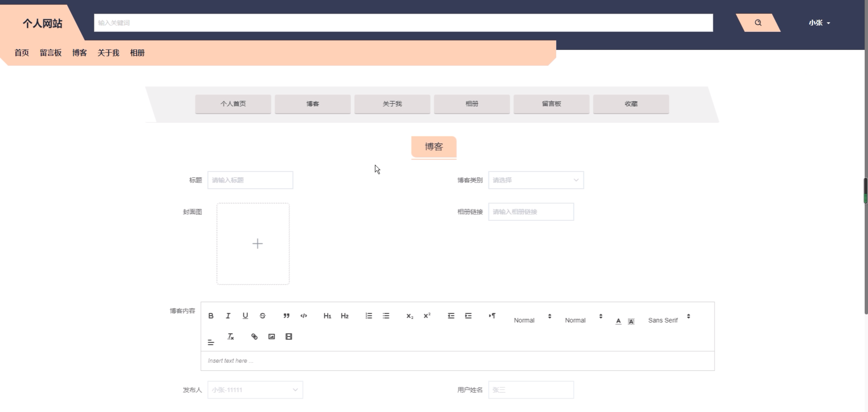Go to 留言板 in top navigation
The width and height of the screenshot is (868, 412).
coord(51,53)
